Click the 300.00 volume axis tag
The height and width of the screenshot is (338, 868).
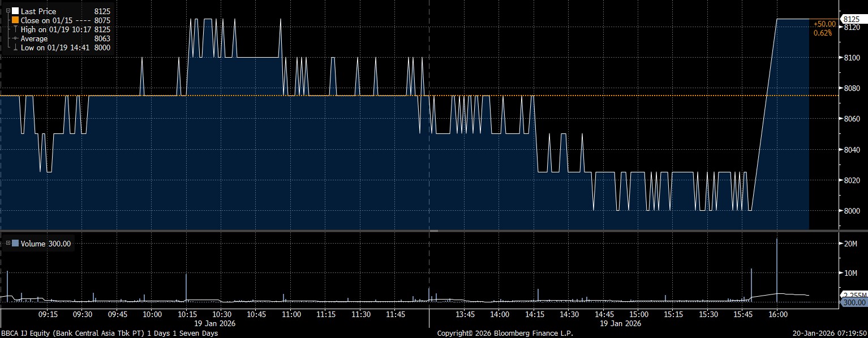pyautogui.click(x=854, y=302)
